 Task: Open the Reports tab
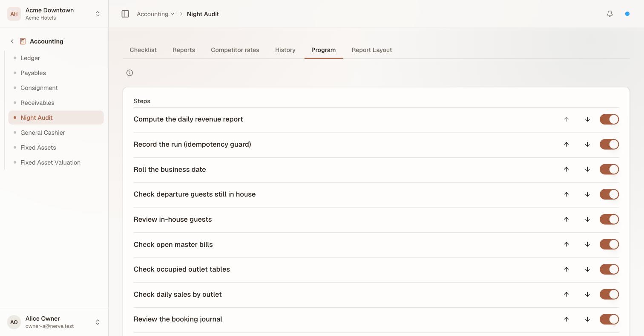184,50
